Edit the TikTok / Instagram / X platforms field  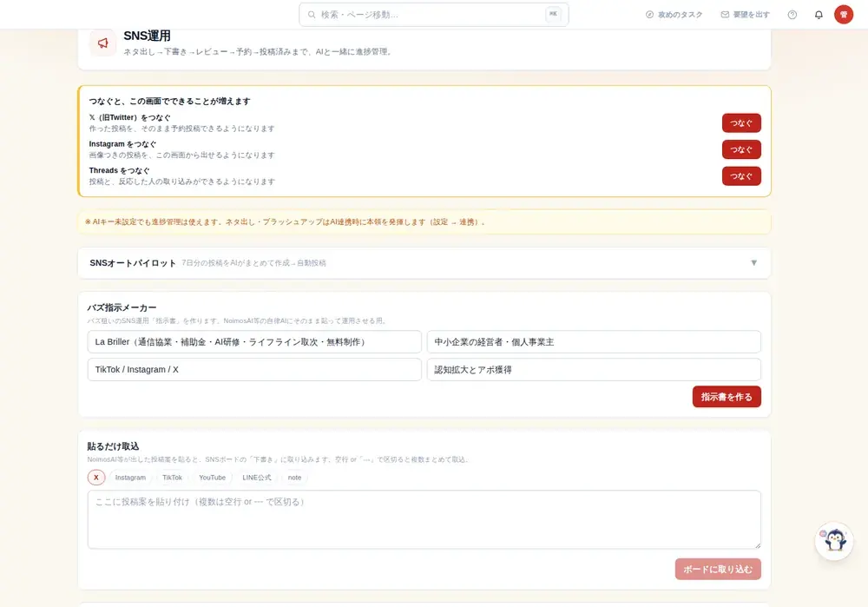click(x=254, y=369)
